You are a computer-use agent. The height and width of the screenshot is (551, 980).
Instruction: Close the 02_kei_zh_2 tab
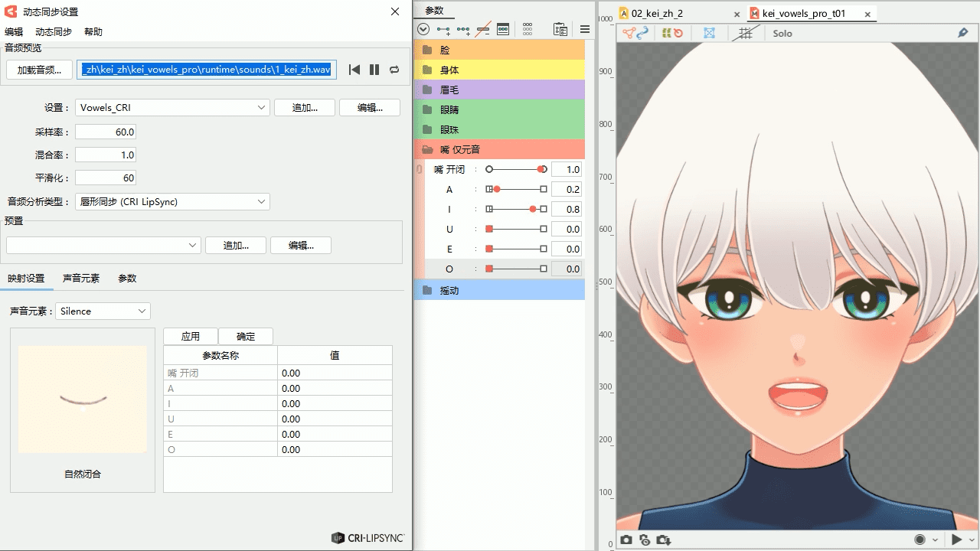(737, 14)
